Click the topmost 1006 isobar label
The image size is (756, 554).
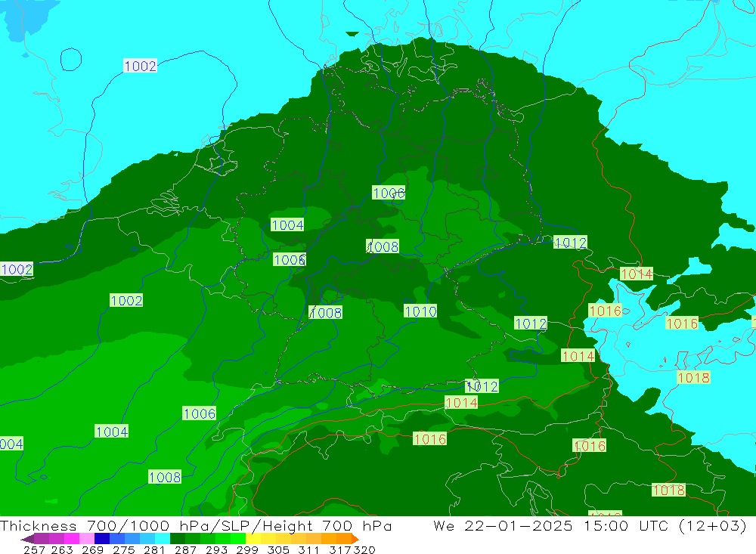point(389,193)
